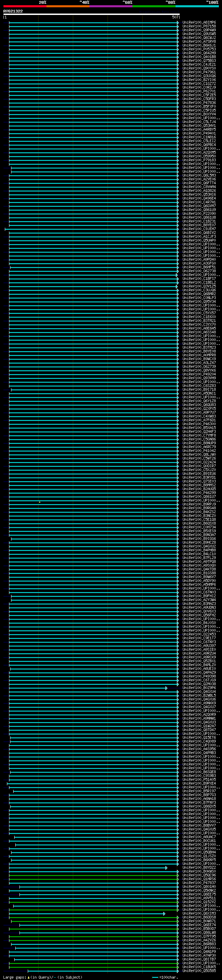This screenshot has width=222, height=980.
Task: Select the UniRef100_Q6PBC4 label
Action: 199,145
